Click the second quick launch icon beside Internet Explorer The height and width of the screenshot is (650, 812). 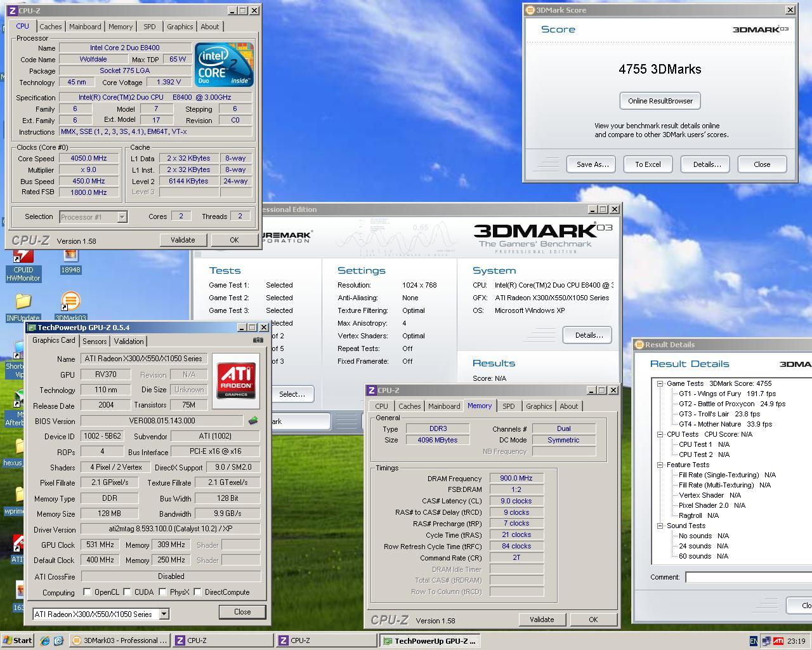[x=58, y=640]
